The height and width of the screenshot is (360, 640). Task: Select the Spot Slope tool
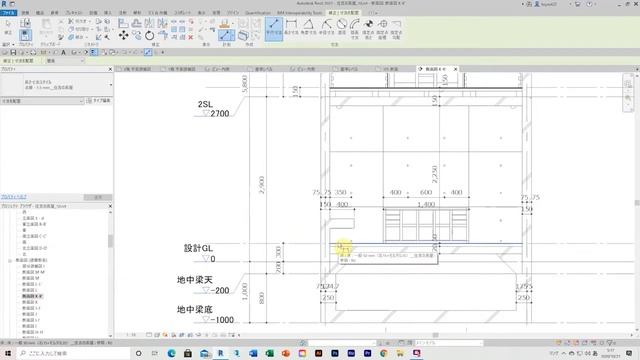pos(396,29)
